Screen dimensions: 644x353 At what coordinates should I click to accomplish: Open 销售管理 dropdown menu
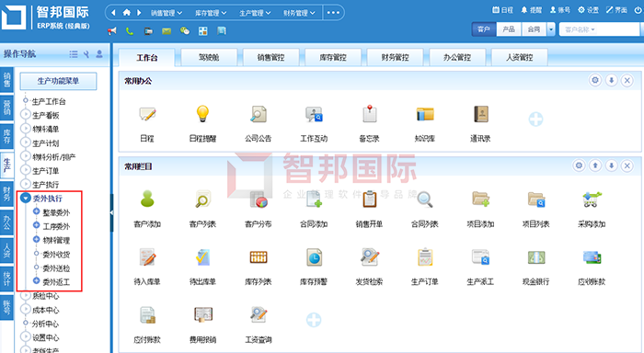click(x=167, y=13)
